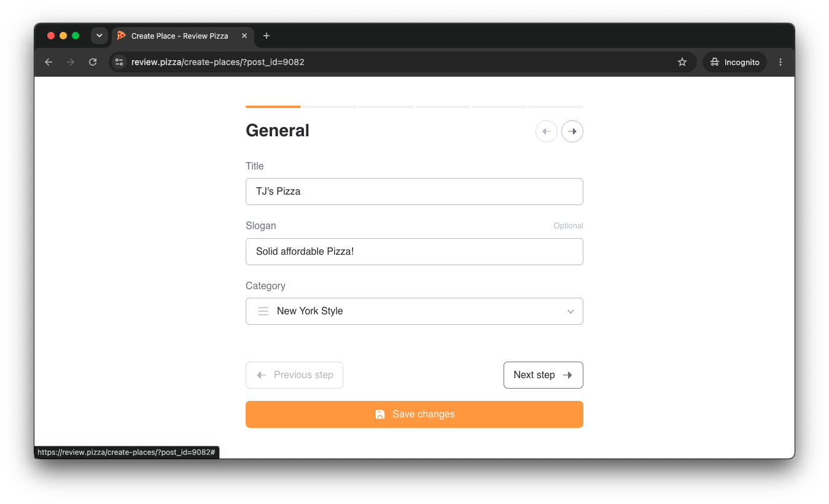Close the Create Place tab
Viewport: 829px width, 504px height.
coord(244,36)
